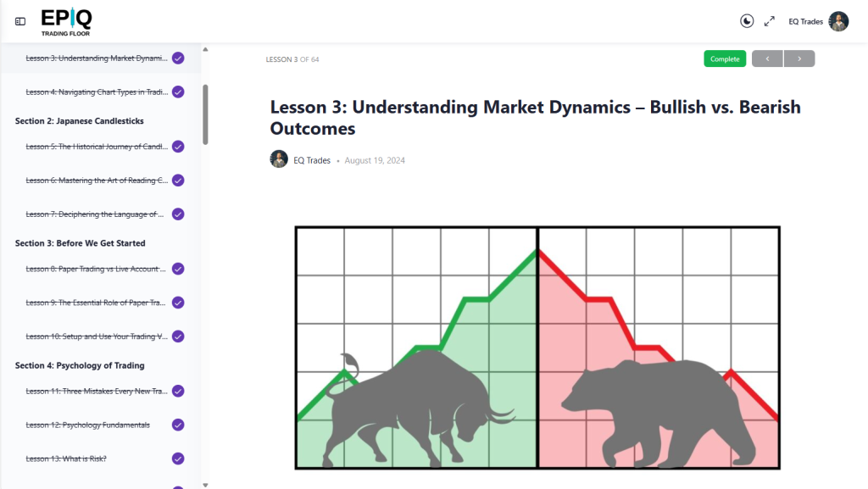Screen dimensions: 868x489
Task: Switch to dark mode moon icon
Action: pyautogui.click(x=747, y=21)
